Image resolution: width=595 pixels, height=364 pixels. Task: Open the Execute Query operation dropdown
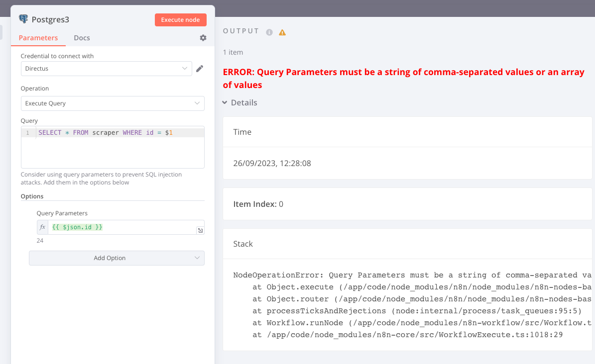[x=113, y=103]
